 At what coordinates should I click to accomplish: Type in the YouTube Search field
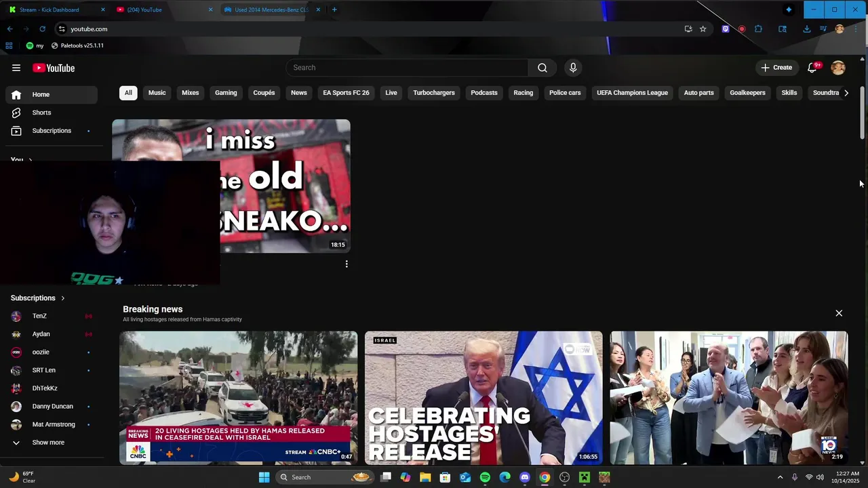point(407,68)
